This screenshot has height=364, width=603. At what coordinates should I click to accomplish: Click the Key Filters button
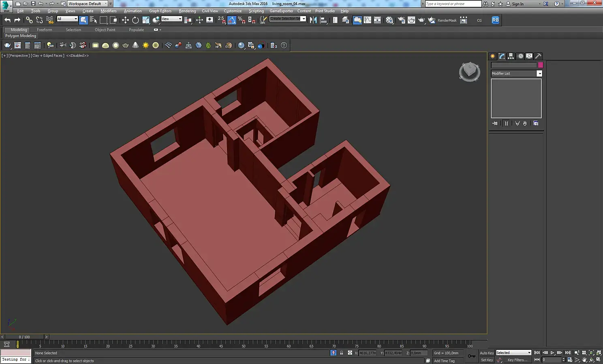pos(517,360)
